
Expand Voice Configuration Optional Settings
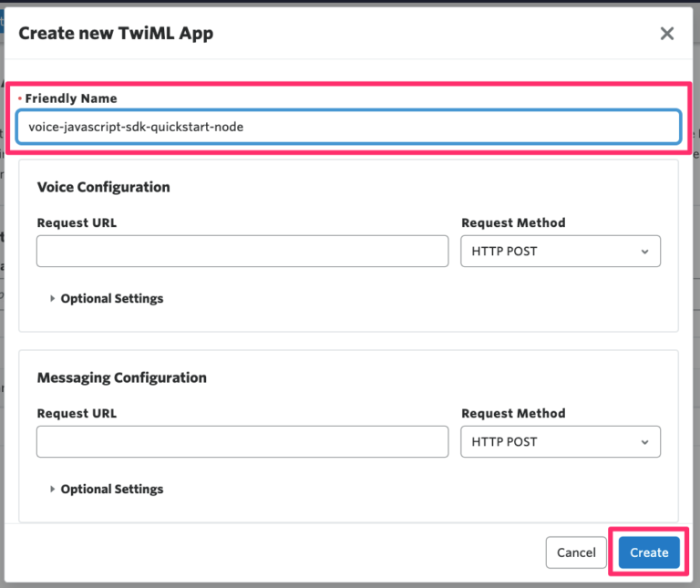click(x=111, y=299)
